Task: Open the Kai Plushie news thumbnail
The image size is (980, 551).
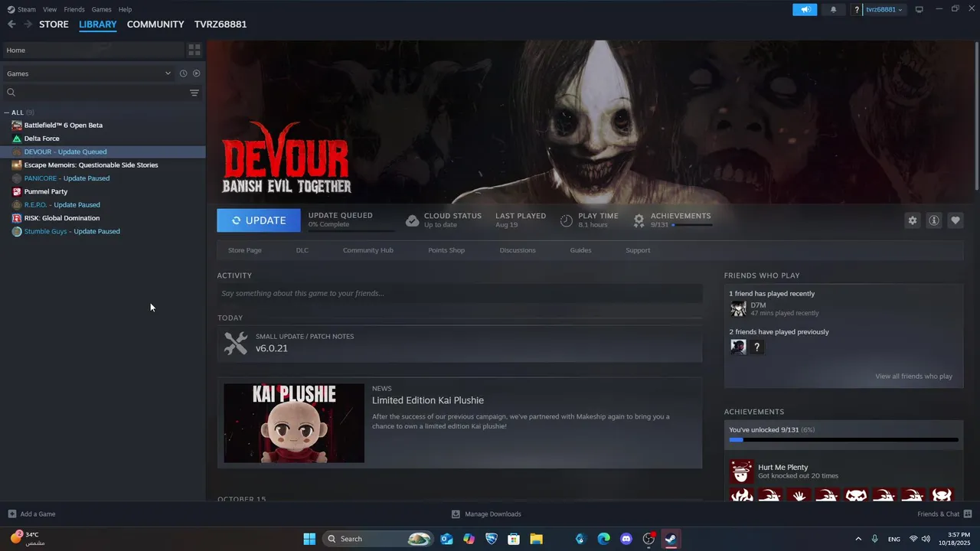Action: point(294,423)
